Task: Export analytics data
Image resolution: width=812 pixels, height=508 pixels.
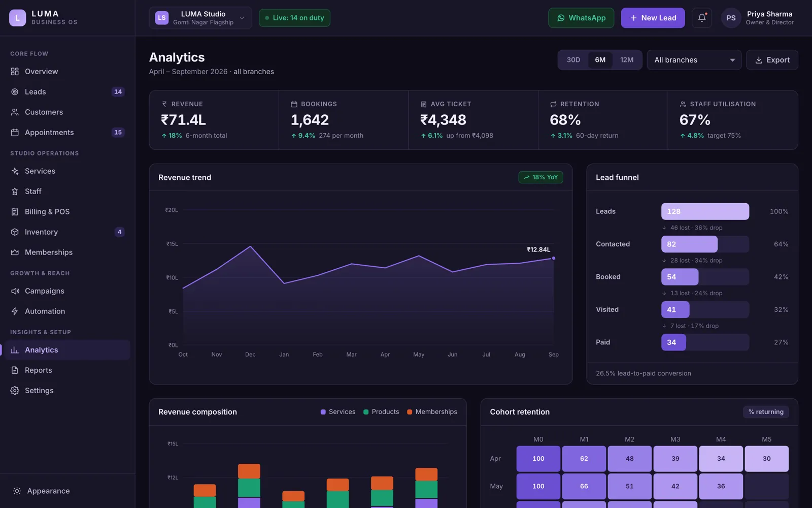Action: 772,60
